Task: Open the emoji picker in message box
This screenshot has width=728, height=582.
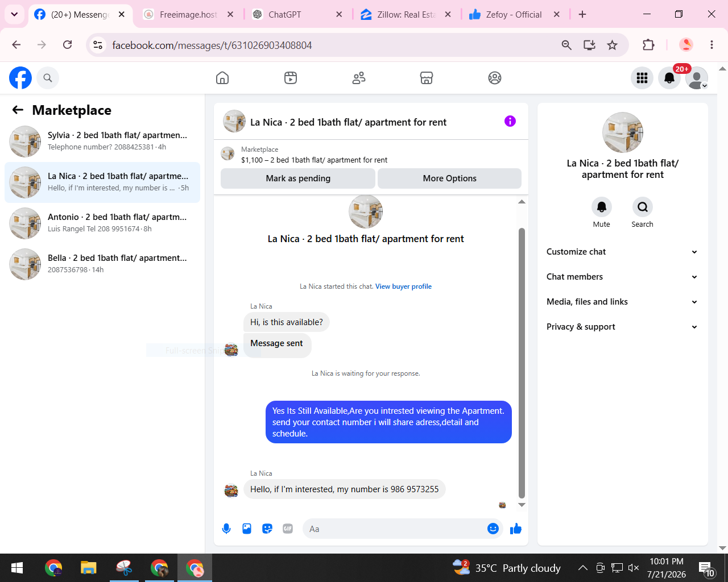Action: (493, 529)
